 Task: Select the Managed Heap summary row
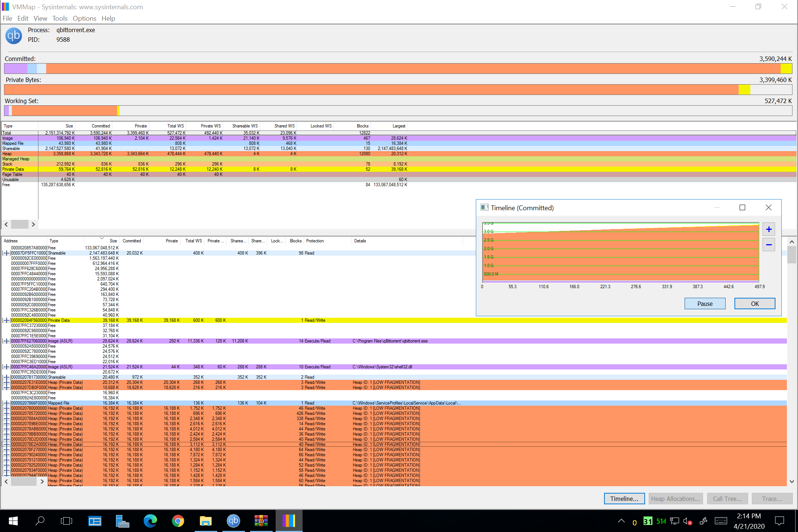tap(399, 159)
